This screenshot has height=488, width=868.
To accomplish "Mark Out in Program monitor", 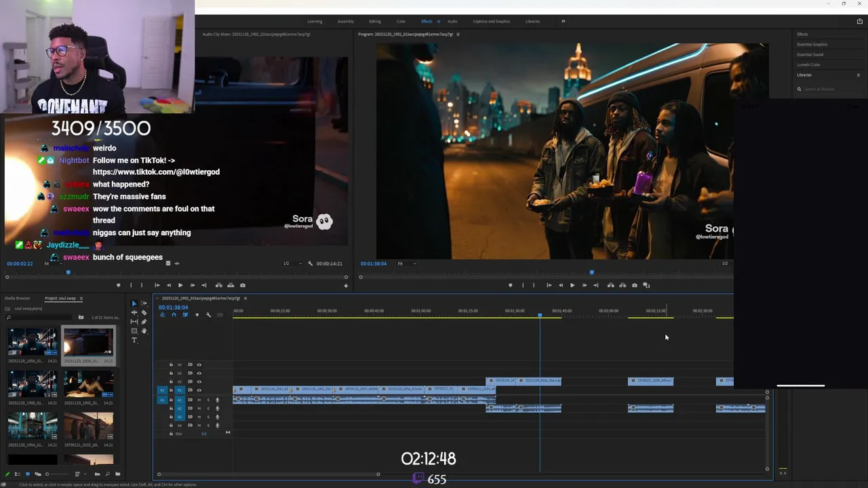I will pos(534,285).
